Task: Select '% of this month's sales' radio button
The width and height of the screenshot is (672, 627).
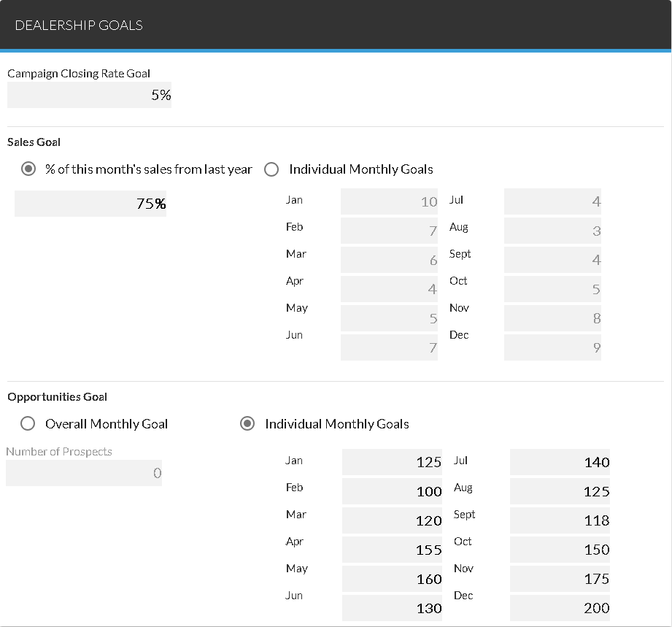Action: pyautogui.click(x=28, y=169)
